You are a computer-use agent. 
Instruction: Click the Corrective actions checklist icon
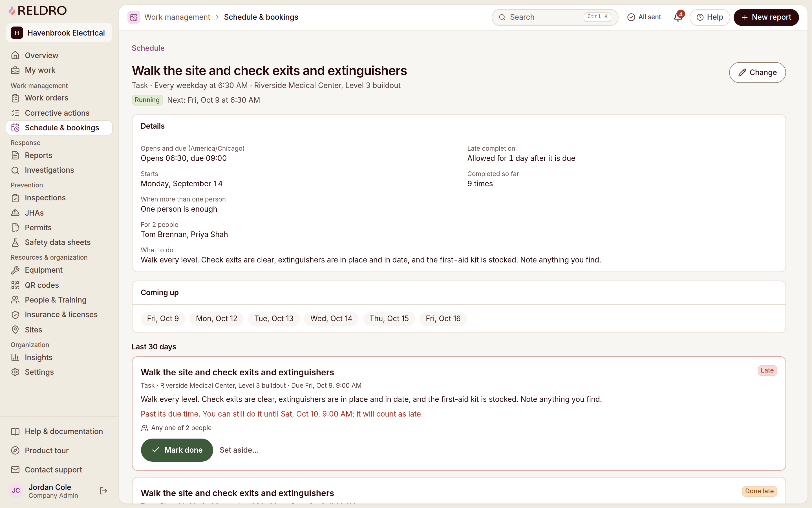point(15,113)
